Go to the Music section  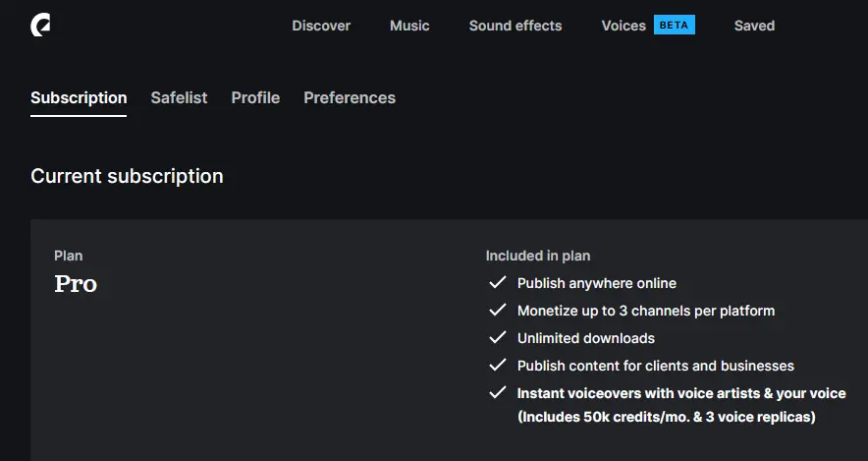[409, 26]
